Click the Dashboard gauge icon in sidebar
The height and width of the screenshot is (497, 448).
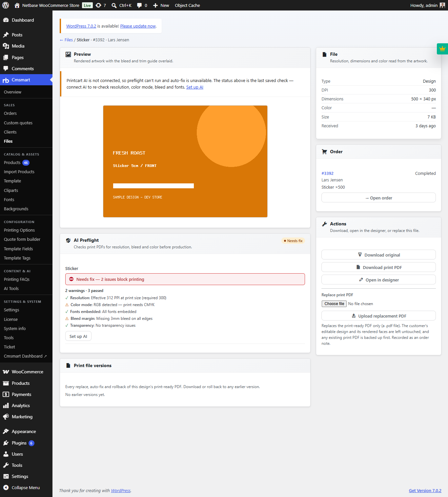6,20
